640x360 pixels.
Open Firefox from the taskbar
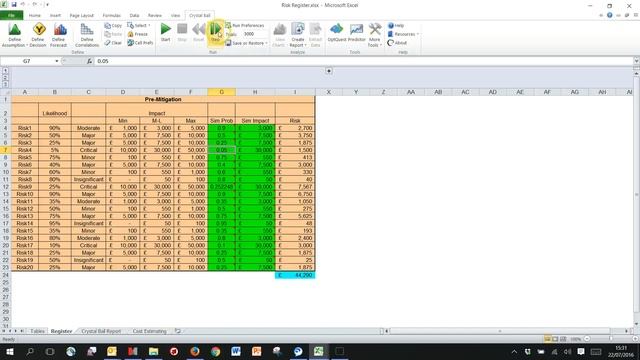point(195,351)
